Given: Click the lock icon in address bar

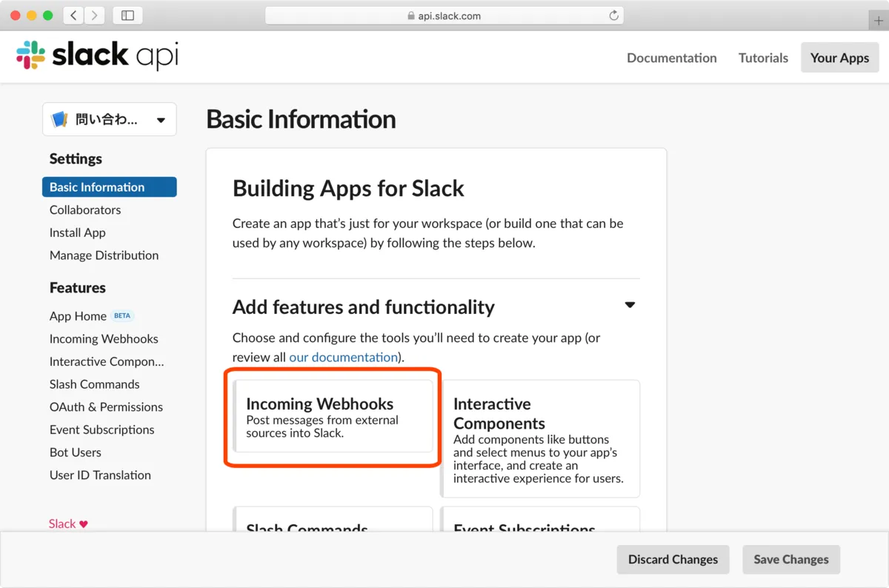Looking at the screenshot, I should 411,16.
